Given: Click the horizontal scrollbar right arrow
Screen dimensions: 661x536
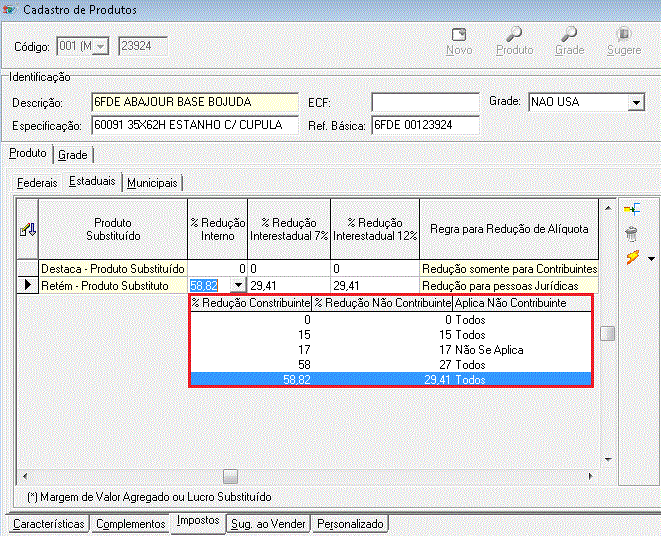Looking at the screenshot, I should (x=591, y=476).
